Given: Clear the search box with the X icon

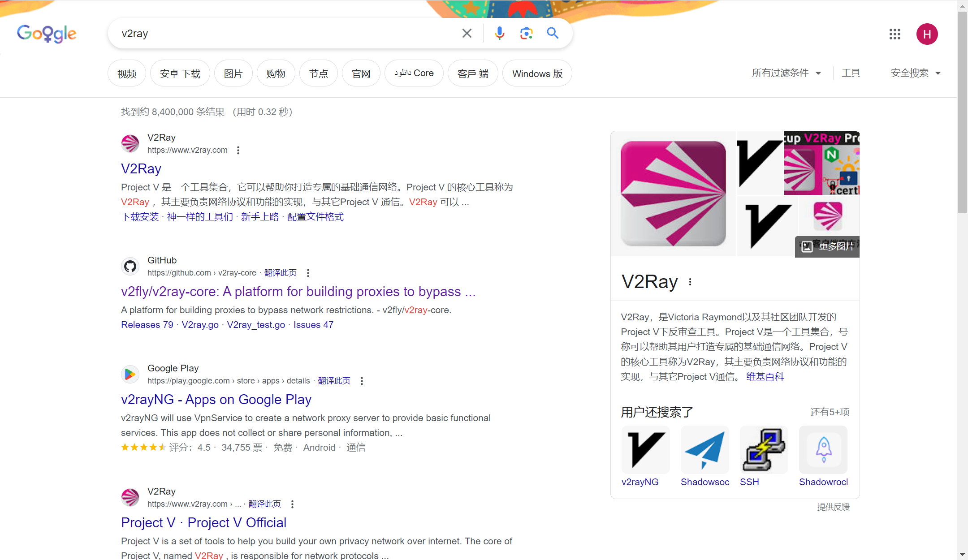Looking at the screenshot, I should [x=467, y=33].
